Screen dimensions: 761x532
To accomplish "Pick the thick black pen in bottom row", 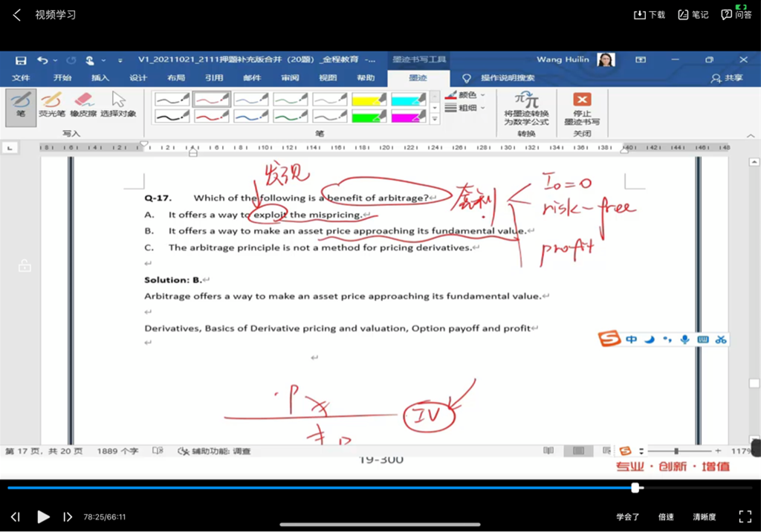I will pyautogui.click(x=172, y=116).
